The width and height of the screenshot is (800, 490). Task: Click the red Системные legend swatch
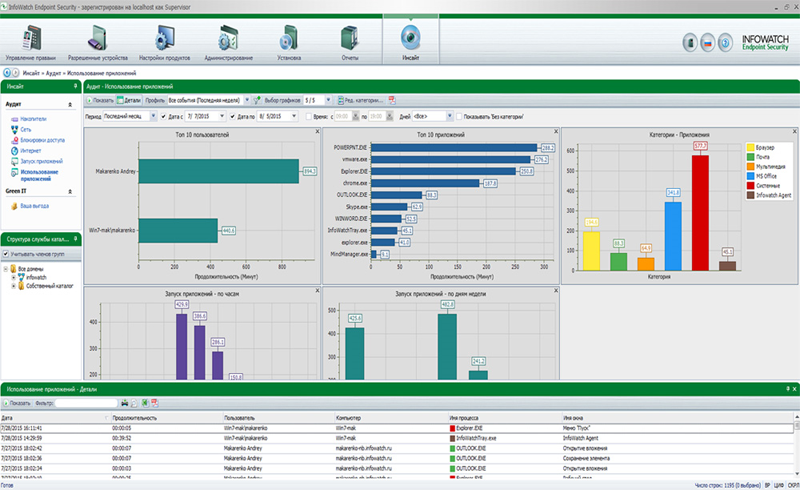coord(751,185)
